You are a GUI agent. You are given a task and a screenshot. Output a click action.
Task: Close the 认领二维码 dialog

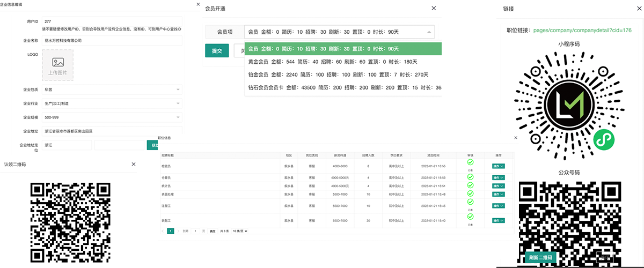[x=133, y=164]
